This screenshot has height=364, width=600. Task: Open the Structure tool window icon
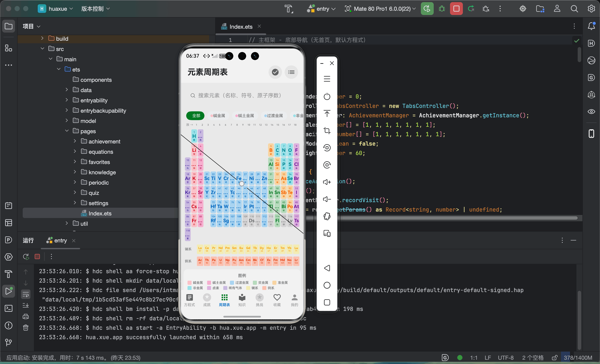tap(9, 48)
